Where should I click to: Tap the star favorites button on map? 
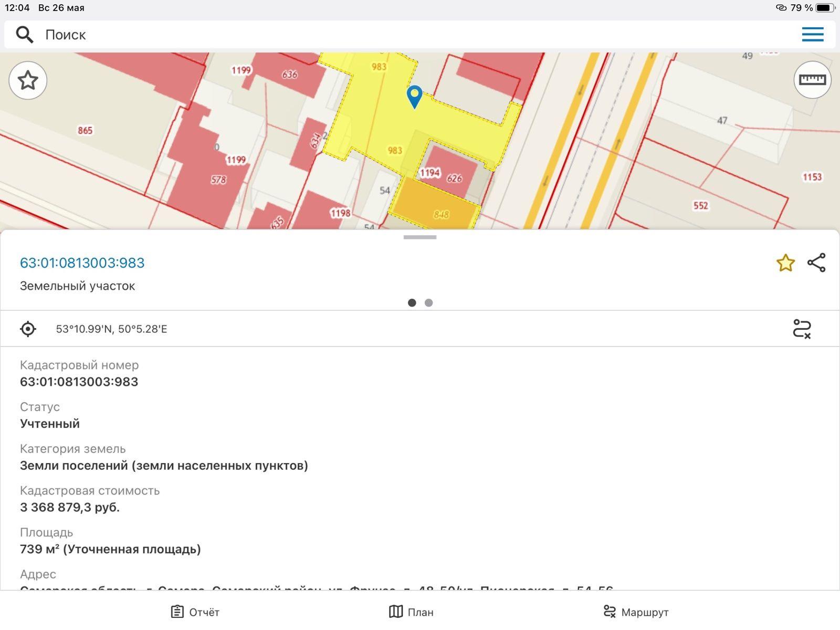[28, 80]
